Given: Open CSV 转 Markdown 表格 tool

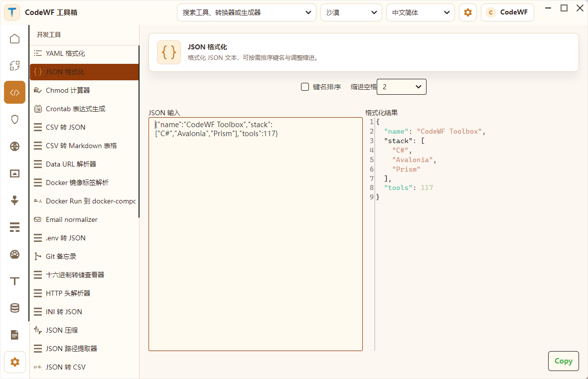Looking at the screenshot, I should 84,146.
